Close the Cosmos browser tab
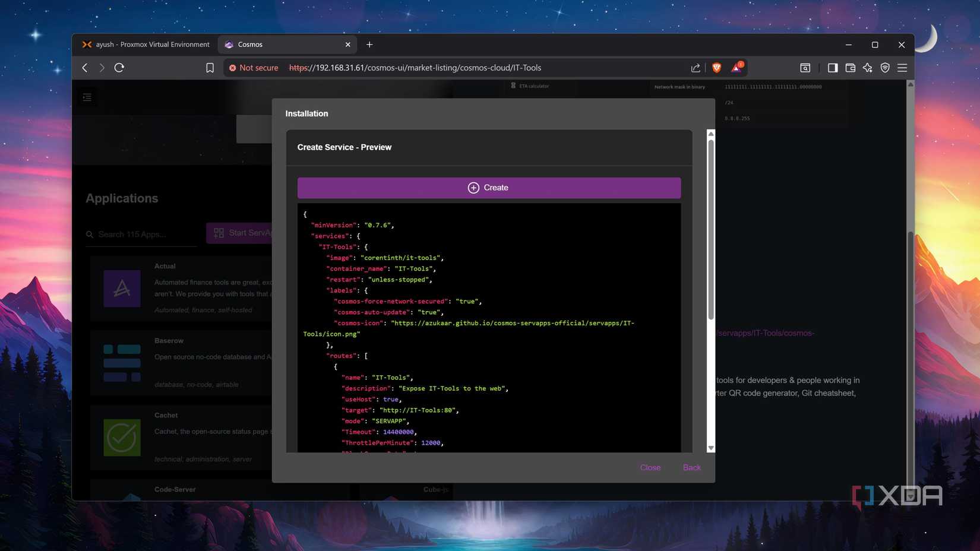 [x=348, y=45]
